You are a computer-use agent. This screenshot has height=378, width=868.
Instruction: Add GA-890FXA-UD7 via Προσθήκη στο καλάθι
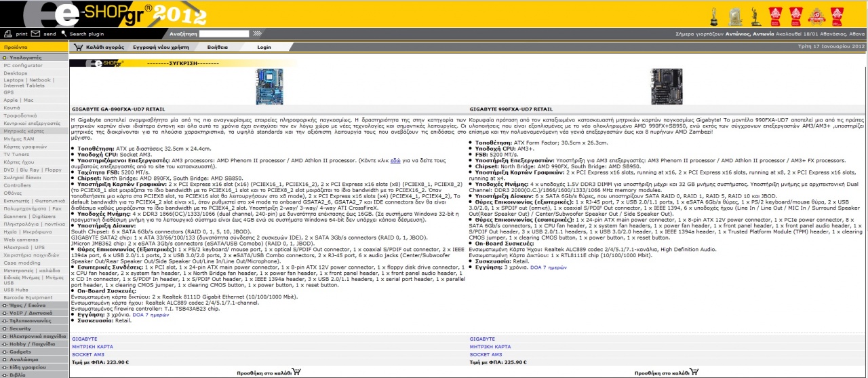(263, 373)
